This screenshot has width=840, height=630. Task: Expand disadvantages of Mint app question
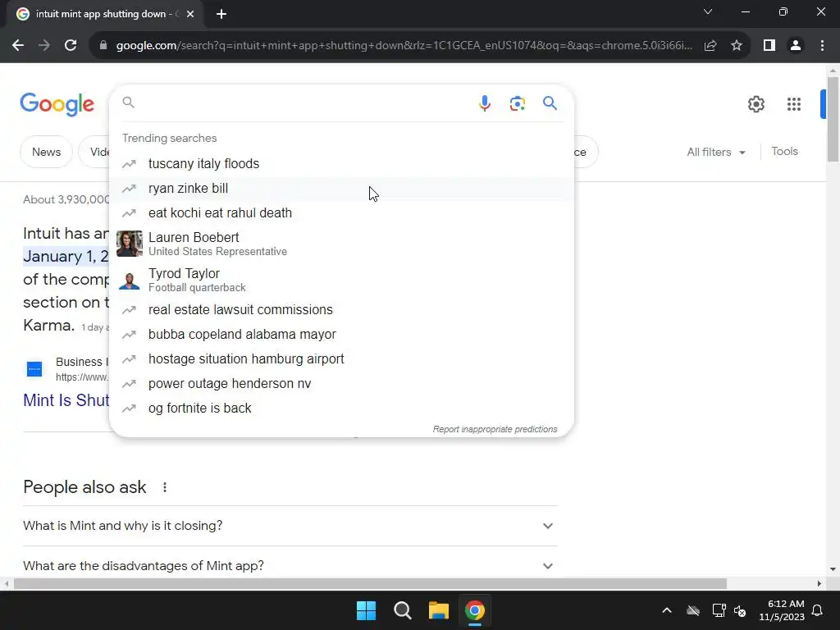(x=290, y=566)
